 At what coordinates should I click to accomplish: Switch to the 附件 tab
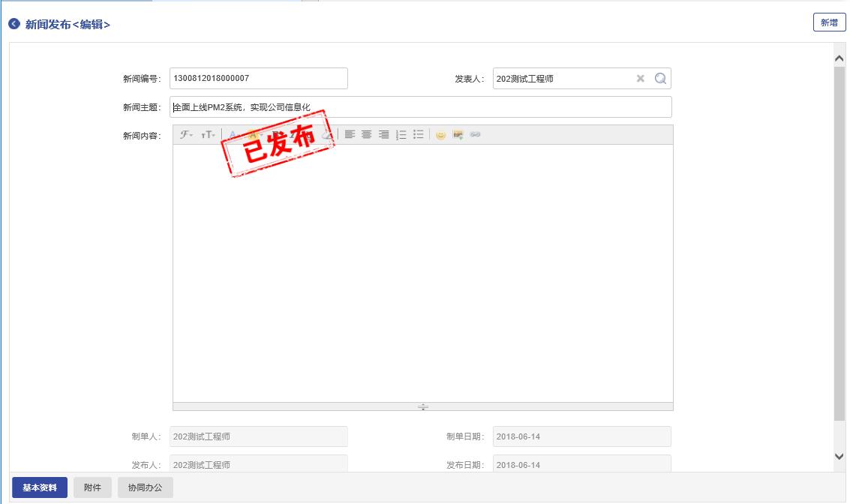pos(92,487)
